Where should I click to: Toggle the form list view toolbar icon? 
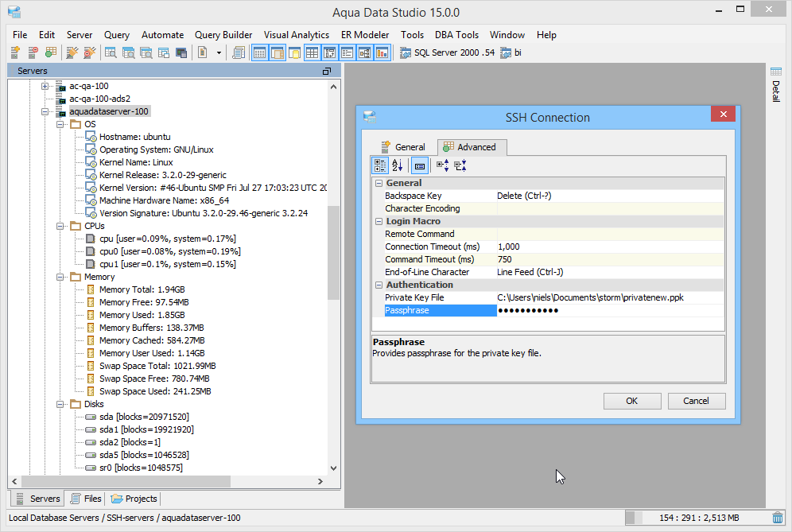[x=347, y=52]
